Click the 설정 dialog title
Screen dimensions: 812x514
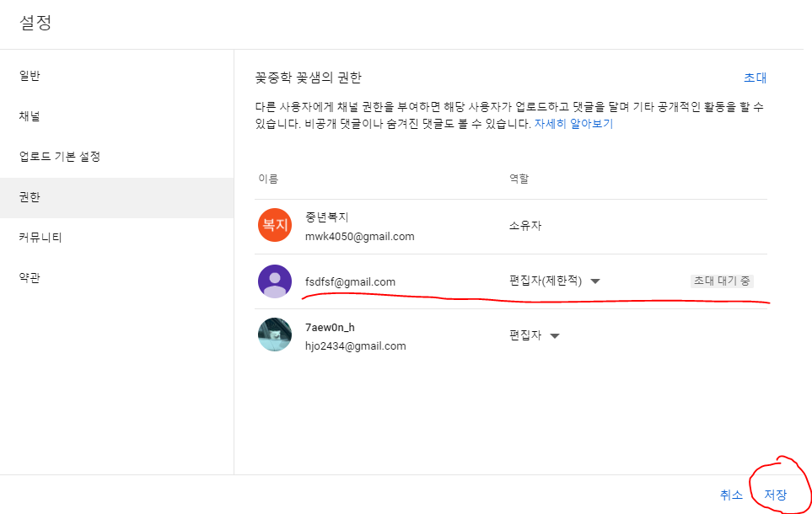point(35,23)
